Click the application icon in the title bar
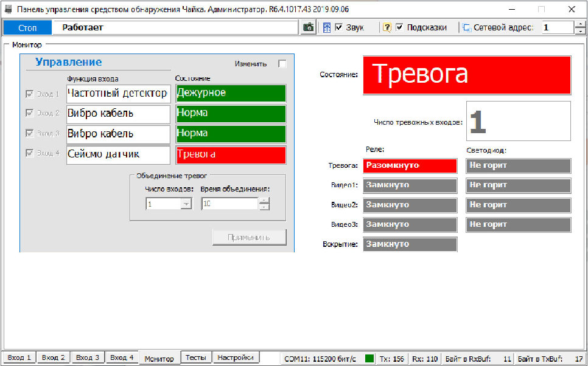Viewport: 588px width, 366px height. (9, 9)
